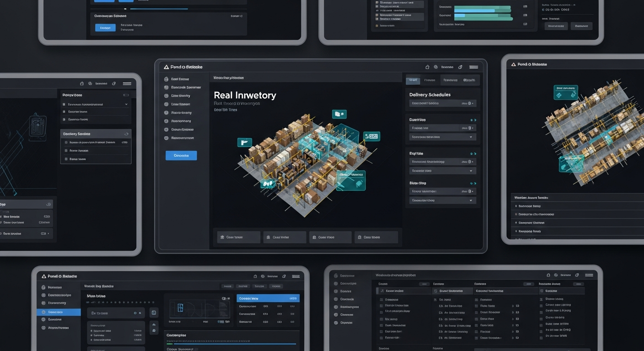Image resolution: width=644 pixels, height=351 pixels.
Task: Tick the second checkbox in left window's upper list
Action: pyautogui.click(x=64, y=112)
